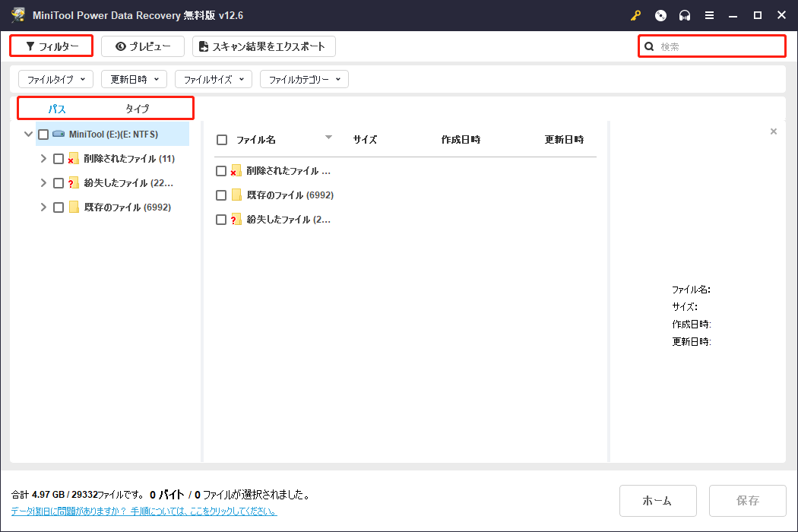Open the フィルター filter button
The width and height of the screenshot is (798, 532).
pos(52,46)
